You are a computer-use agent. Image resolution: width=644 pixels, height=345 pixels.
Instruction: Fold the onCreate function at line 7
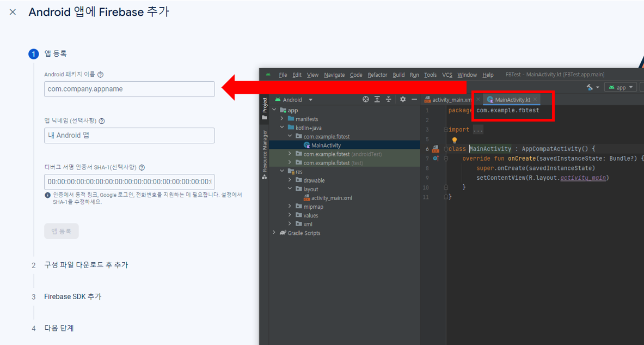click(x=446, y=158)
